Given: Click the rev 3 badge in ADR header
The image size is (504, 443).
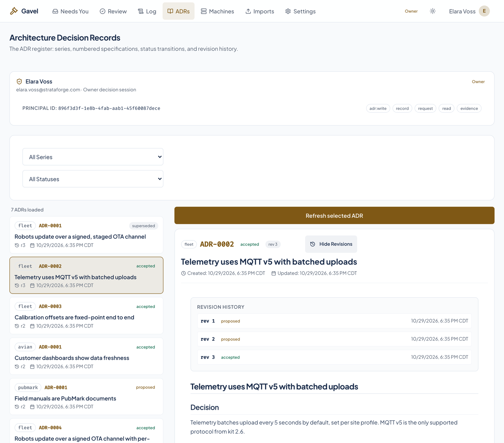Looking at the screenshot, I should [x=273, y=244].
